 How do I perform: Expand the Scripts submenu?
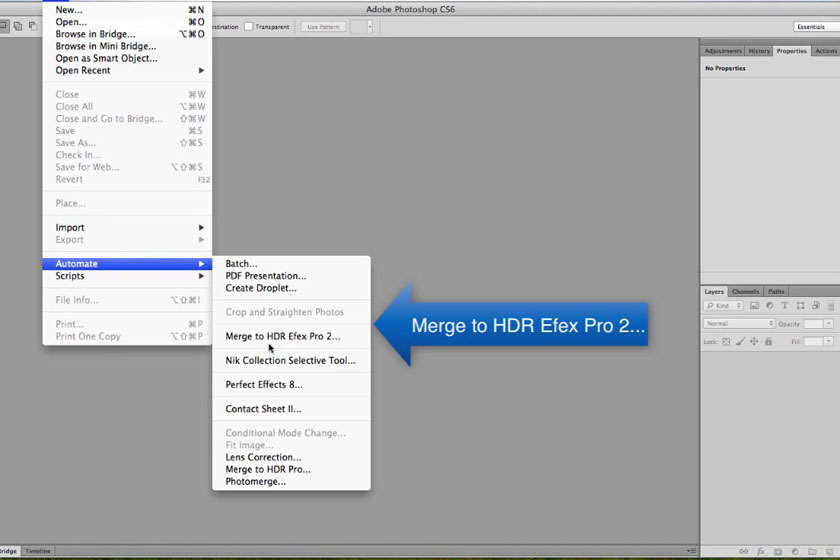tap(128, 276)
